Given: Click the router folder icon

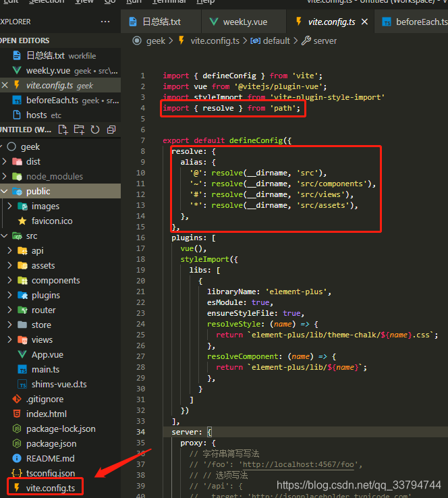Looking at the screenshot, I should point(22,310).
